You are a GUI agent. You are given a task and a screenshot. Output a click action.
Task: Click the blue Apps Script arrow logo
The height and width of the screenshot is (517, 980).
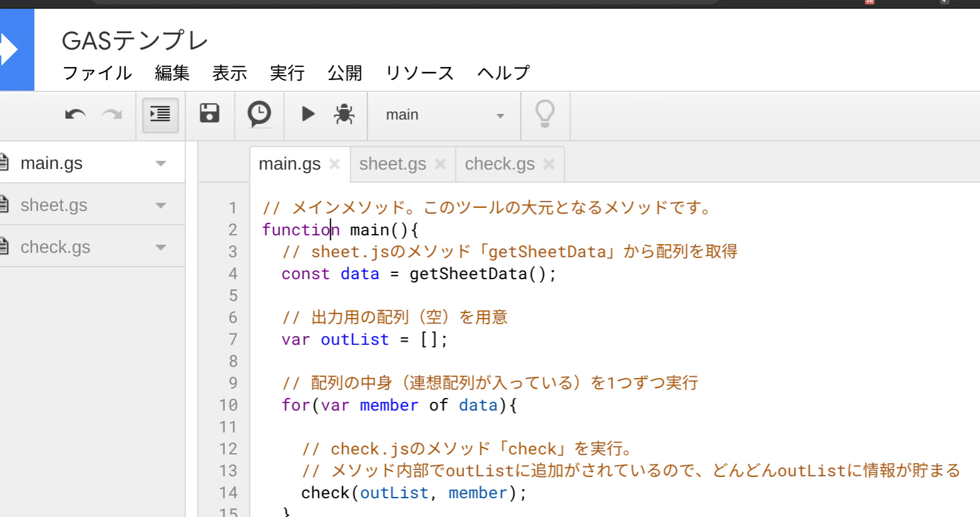tap(17, 50)
